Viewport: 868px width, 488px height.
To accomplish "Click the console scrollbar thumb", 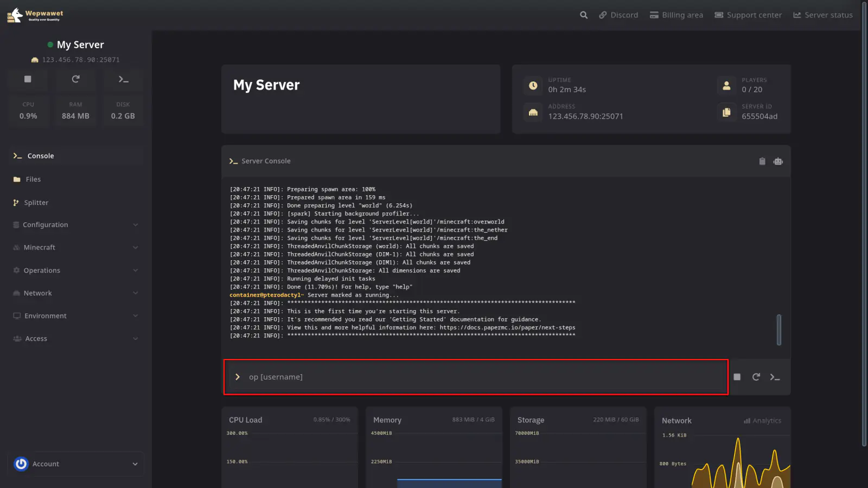I will [x=779, y=330].
